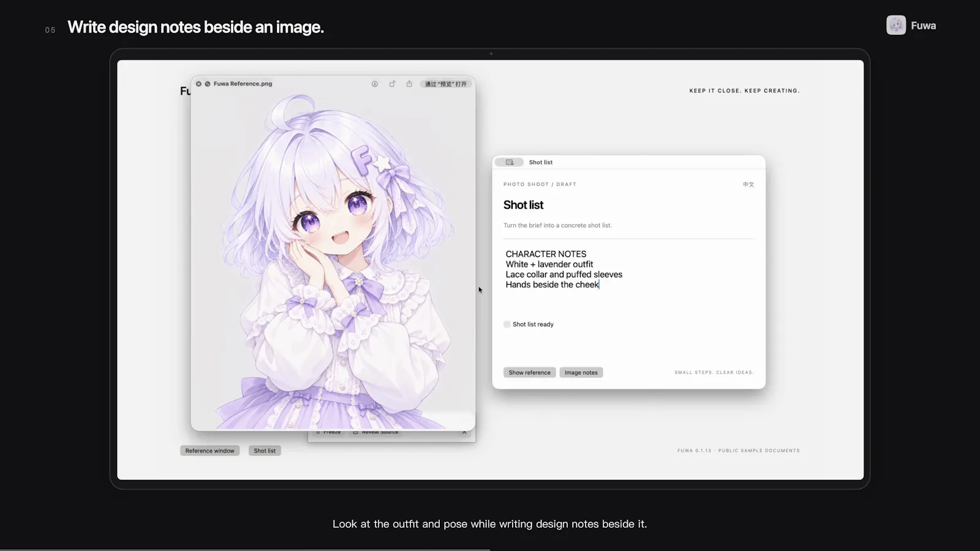Screen dimensions: 980x551
Task: Click the text 'Turn the brief into a concrete shot list.'
Action: (x=557, y=225)
